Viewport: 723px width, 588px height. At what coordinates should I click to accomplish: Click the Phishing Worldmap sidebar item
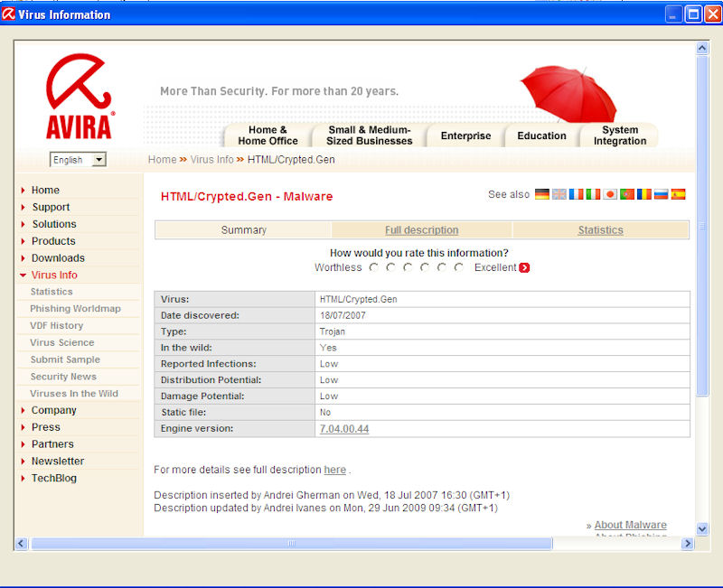coord(75,309)
